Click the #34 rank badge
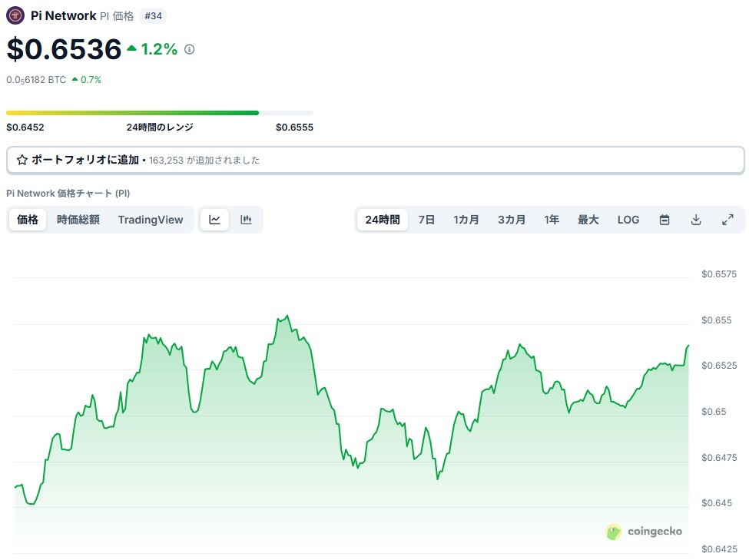Screen dimensions: 749x560 [x=154, y=16]
